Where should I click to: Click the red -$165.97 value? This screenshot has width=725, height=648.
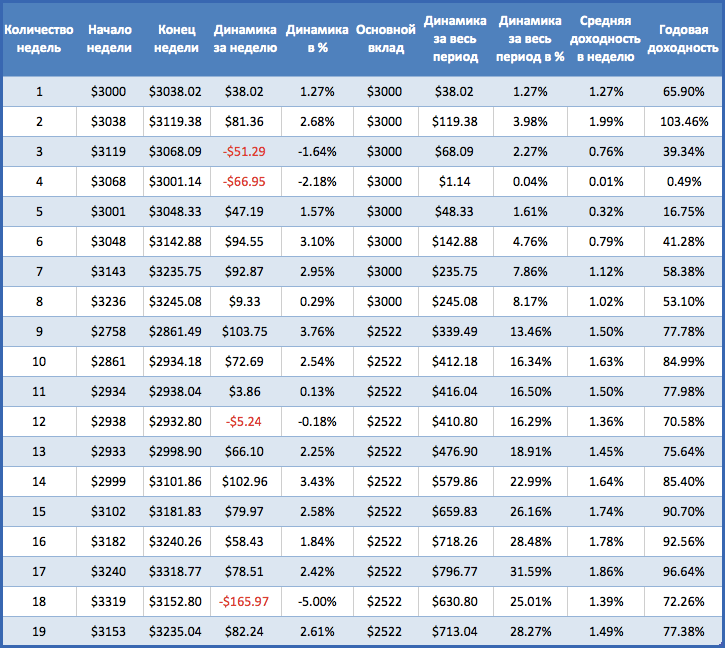click(x=244, y=602)
